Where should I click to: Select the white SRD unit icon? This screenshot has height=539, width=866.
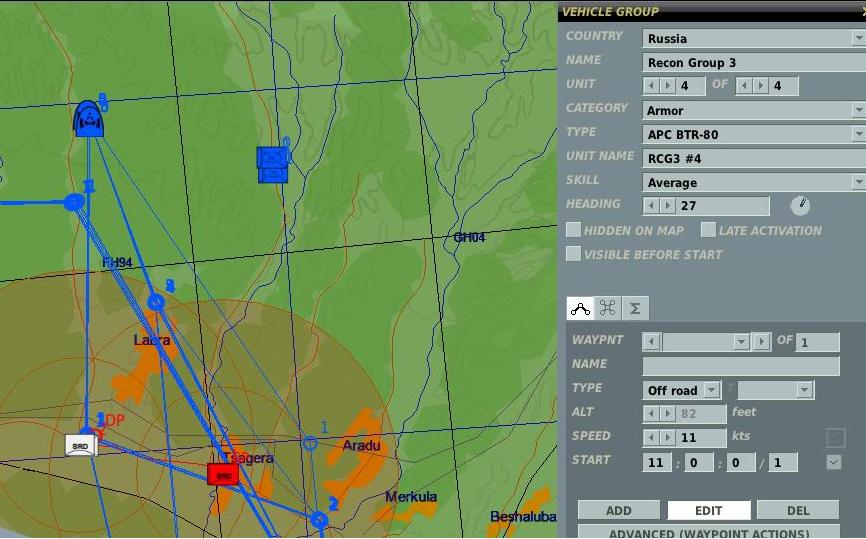[x=81, y=445]
